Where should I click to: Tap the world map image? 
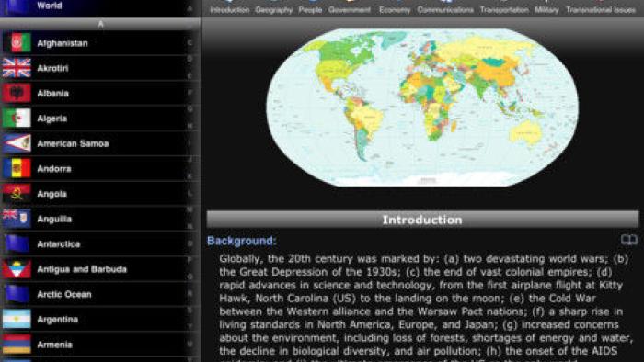click(422, 107)
